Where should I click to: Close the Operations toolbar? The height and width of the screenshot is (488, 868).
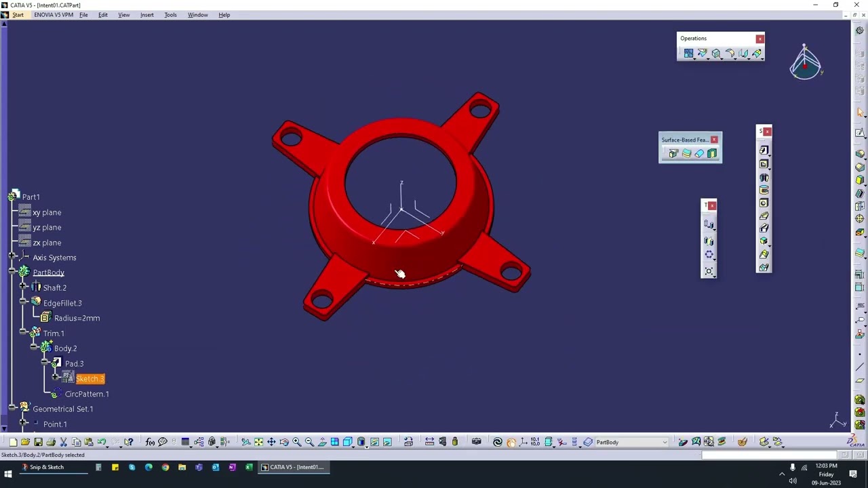(759, 39)
